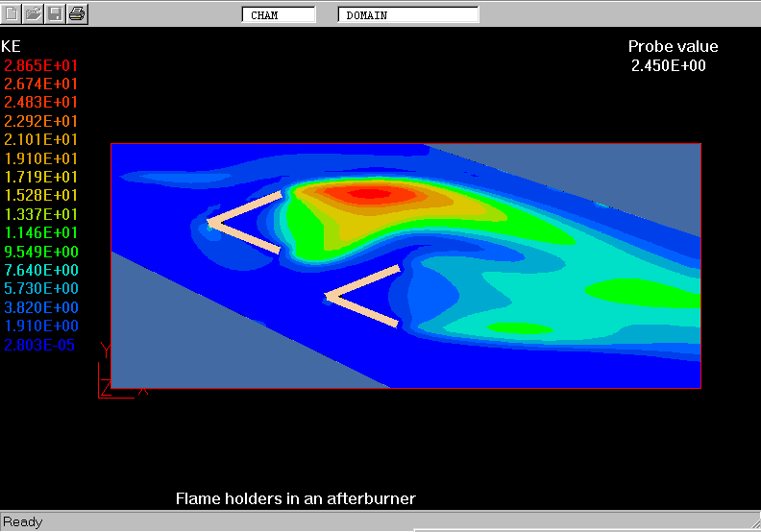Click the red peak KE contour region
Viewport: 761px width, 532px height.
pyautogui.click(x=367, y=194)
